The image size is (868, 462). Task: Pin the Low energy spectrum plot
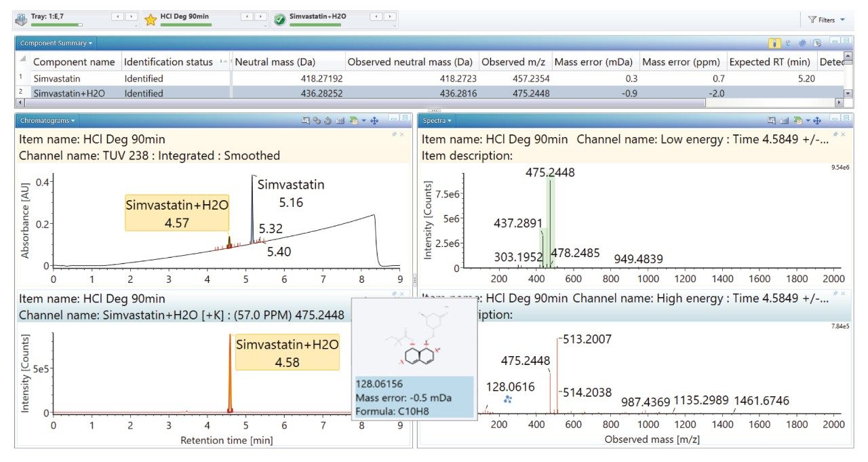835,134
